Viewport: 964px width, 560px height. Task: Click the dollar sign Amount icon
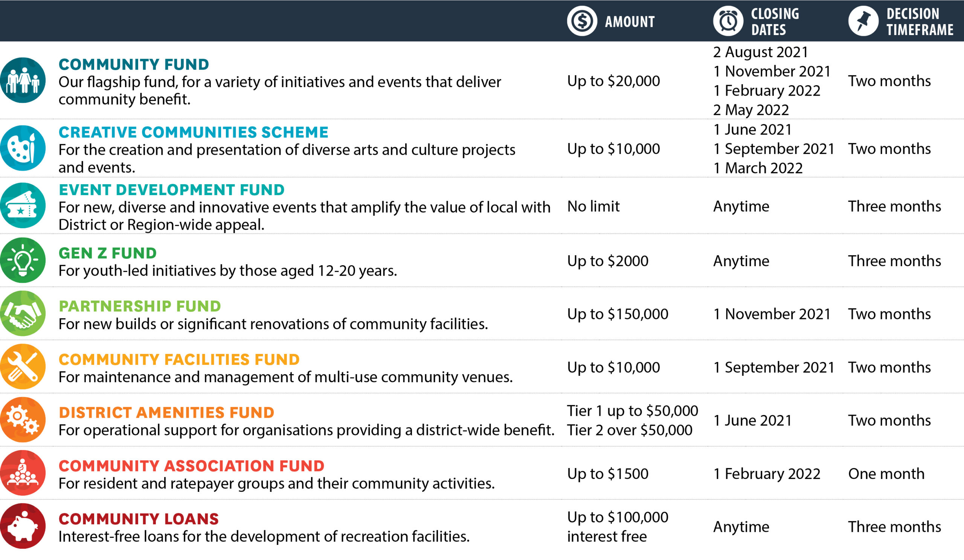[582, 21]
